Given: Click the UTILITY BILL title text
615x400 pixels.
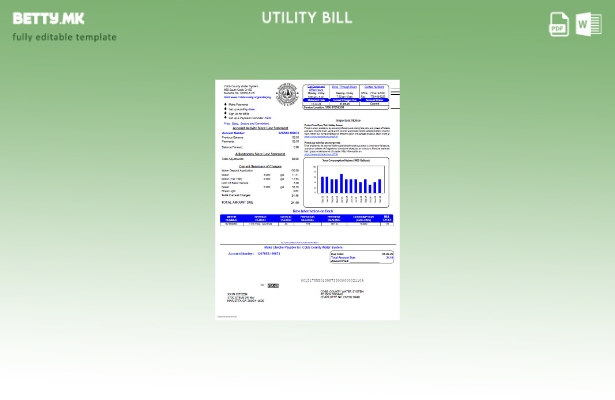Looking at the screenshot, I should pyautogui.click(x=307, y=18).
